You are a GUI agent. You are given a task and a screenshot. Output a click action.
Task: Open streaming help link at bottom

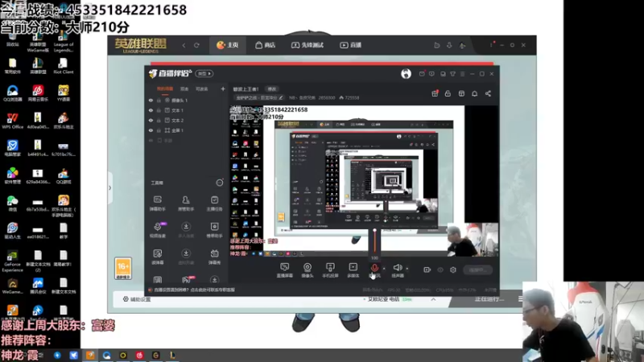[193, 290]
